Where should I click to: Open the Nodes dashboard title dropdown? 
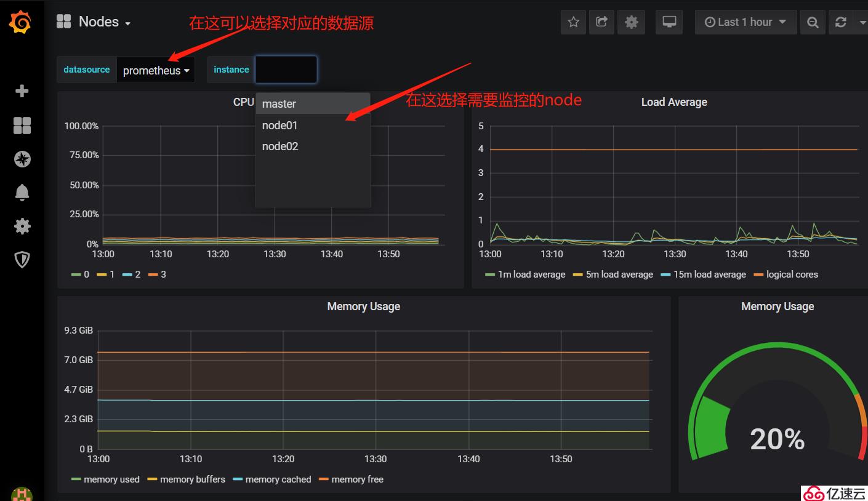click(x=105, y=22)
